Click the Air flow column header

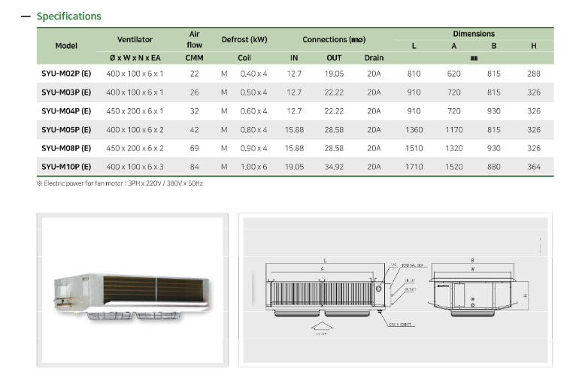click(194, 39)
